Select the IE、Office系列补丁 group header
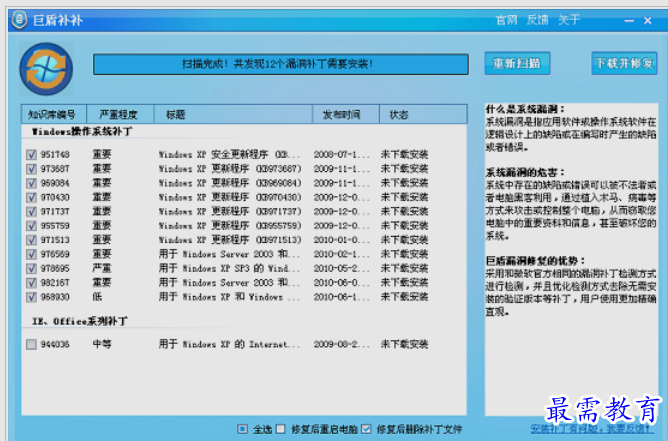The image size is (668, 441). click(x=80, y=321)
